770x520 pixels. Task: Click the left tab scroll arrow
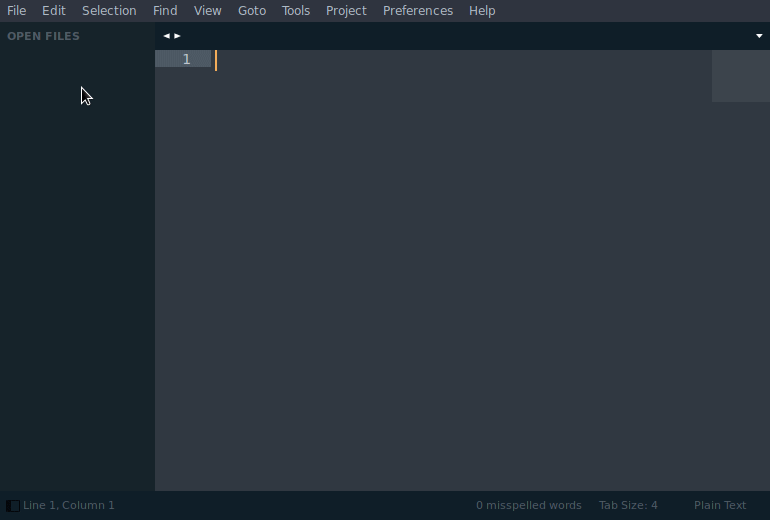[x=167, y=36]
